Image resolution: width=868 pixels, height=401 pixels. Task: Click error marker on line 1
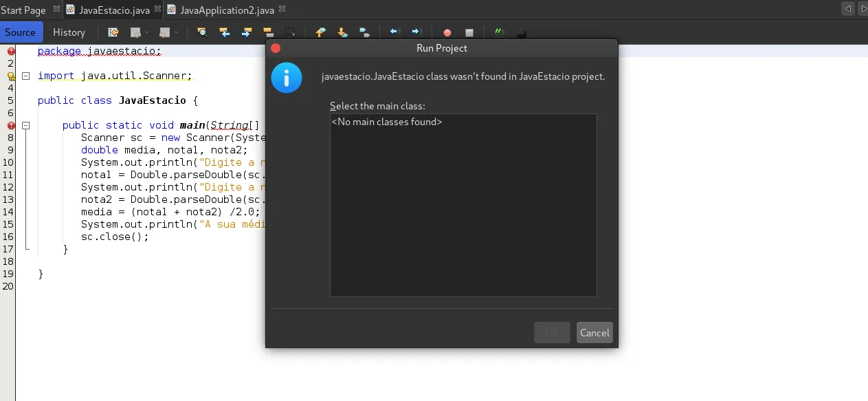[x=11, y=51]
